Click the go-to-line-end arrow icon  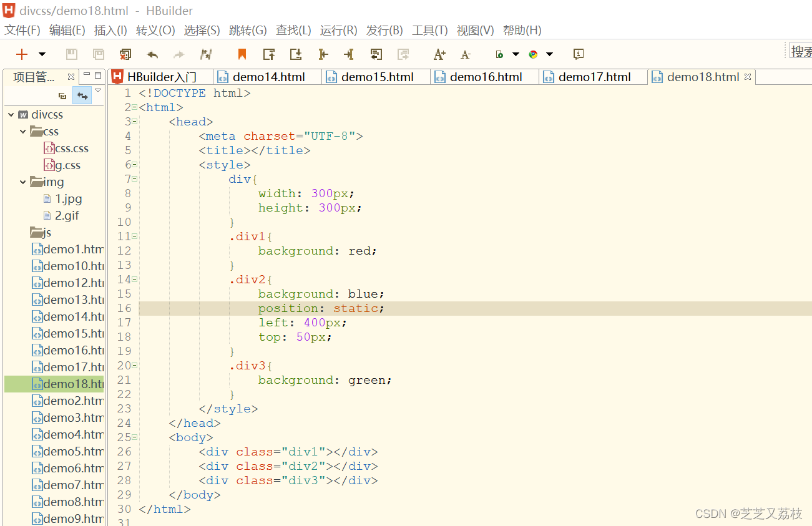coord(349,54)
